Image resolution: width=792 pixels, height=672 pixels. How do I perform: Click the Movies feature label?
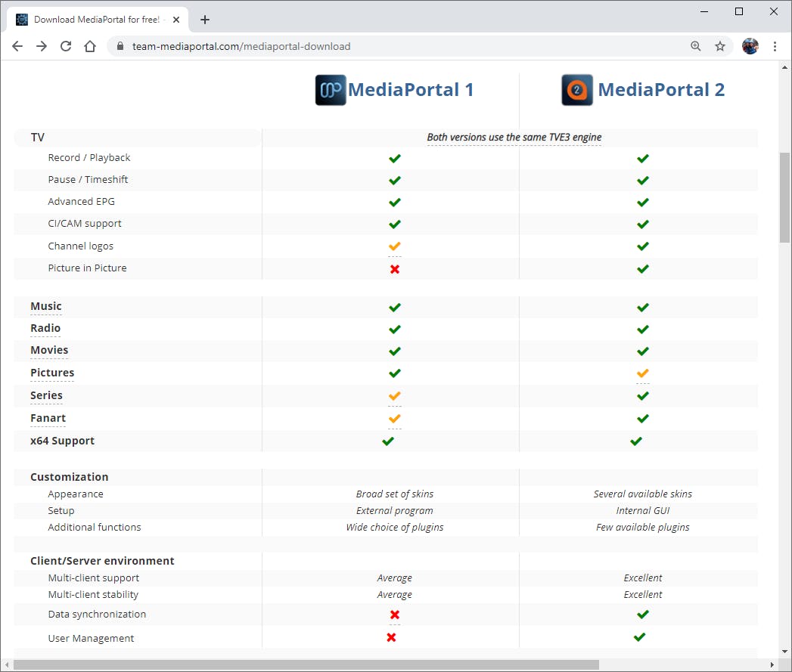click(49, 350)
